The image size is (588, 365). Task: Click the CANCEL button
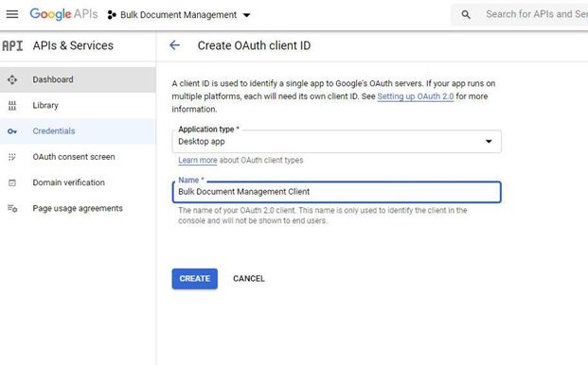pyautogui.click(x=249, y=279)
